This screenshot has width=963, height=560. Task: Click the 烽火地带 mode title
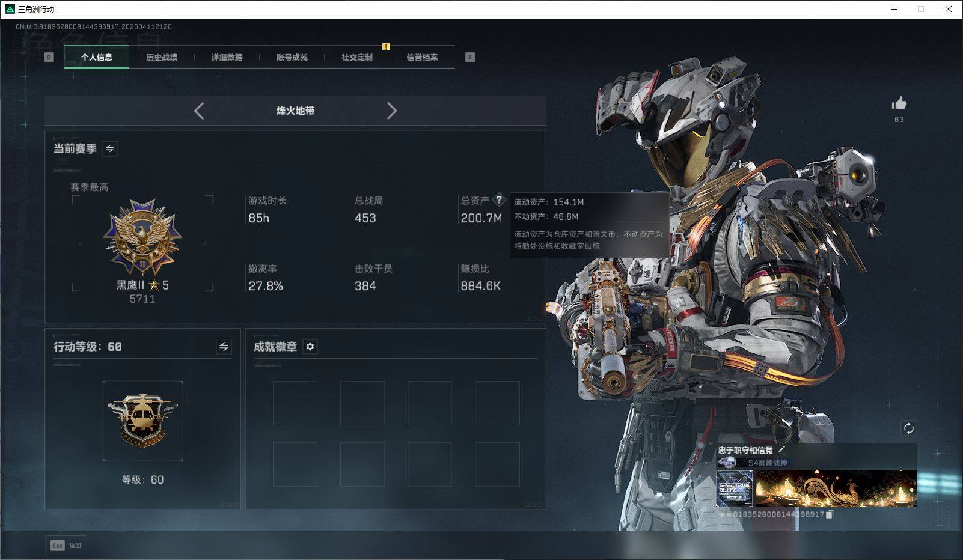(295, 111)
